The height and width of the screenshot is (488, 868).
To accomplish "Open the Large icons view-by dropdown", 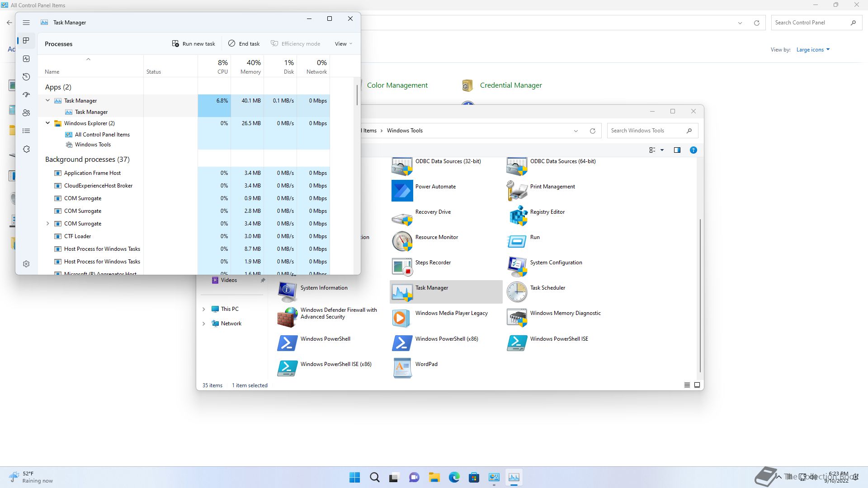I will pyautogui.click(x=813, y=50).
